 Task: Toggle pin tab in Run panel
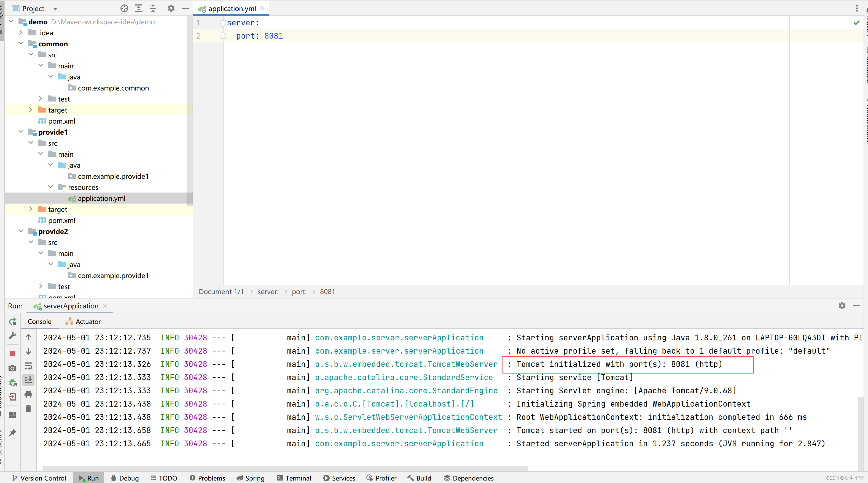click(12, 433)
